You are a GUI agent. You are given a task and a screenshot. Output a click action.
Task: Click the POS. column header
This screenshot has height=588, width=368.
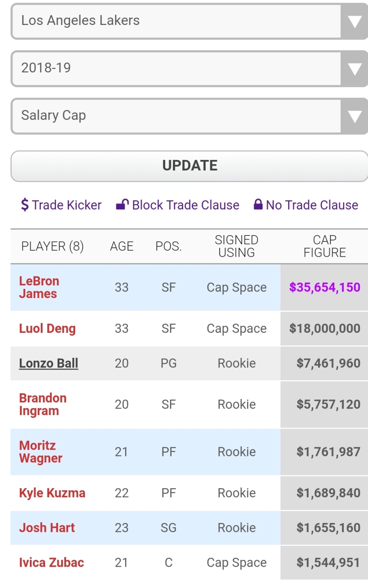click(168, 246)
